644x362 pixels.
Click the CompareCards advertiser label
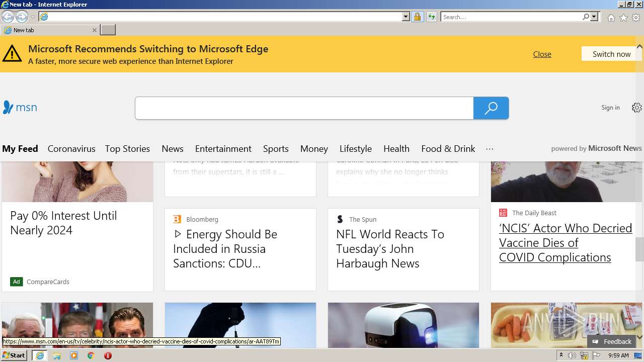coord(48,282)
